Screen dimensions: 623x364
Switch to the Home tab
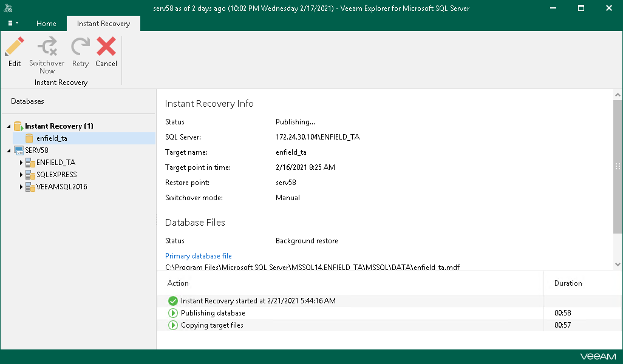point(46,24)
